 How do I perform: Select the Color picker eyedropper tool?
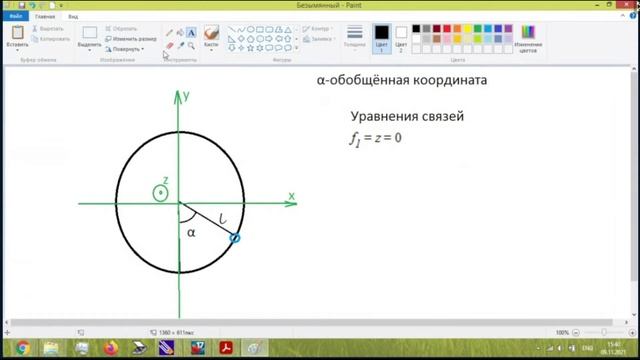click(180, 46)
